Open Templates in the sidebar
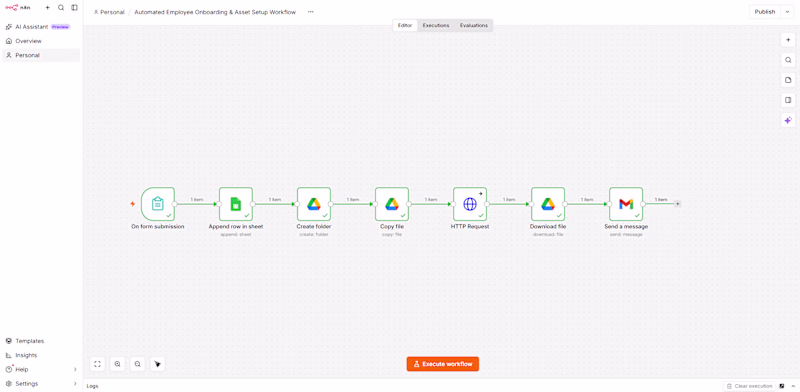The image size is (800, 392). [41, 341]
